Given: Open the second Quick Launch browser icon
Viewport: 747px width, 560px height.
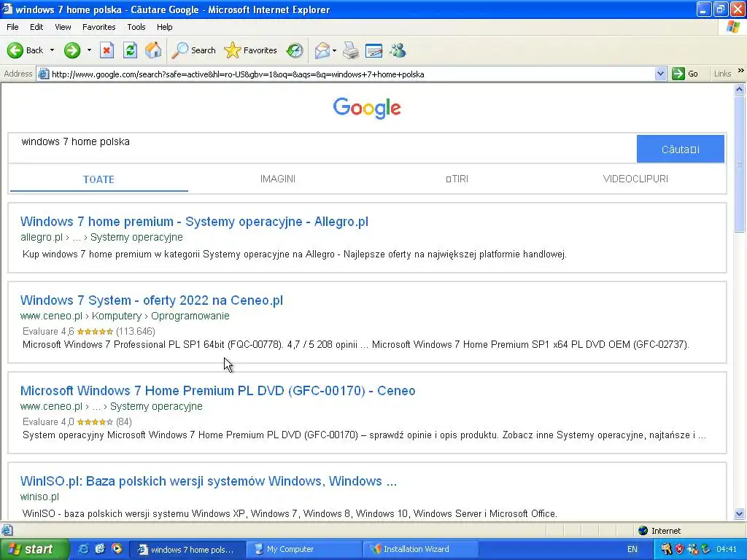Looking at the screenshot, I should tap(99, 549).
